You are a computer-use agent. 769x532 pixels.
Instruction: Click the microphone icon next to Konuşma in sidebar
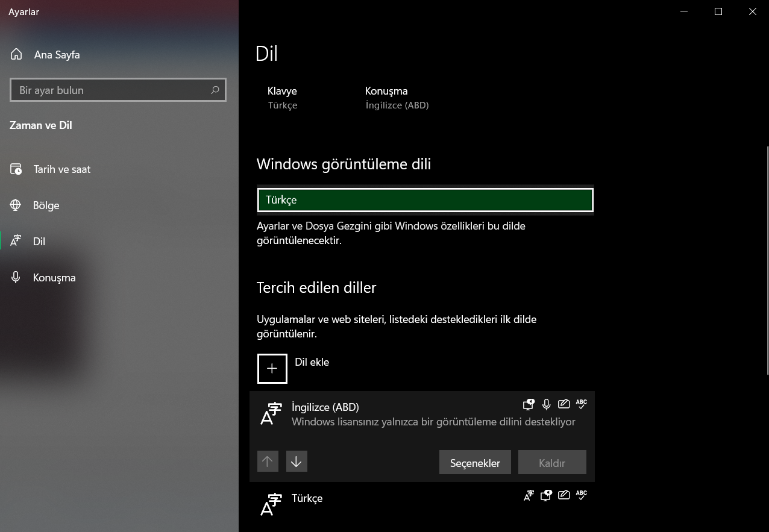(16, 277)
